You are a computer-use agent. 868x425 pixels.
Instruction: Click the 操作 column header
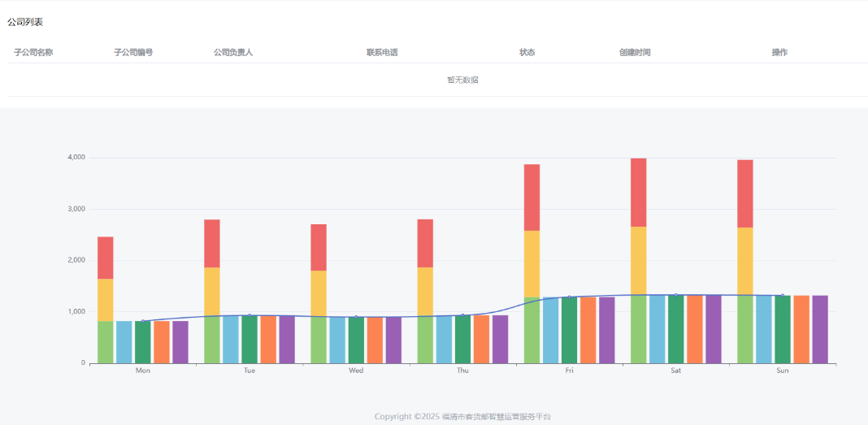(x=779, y=52)
